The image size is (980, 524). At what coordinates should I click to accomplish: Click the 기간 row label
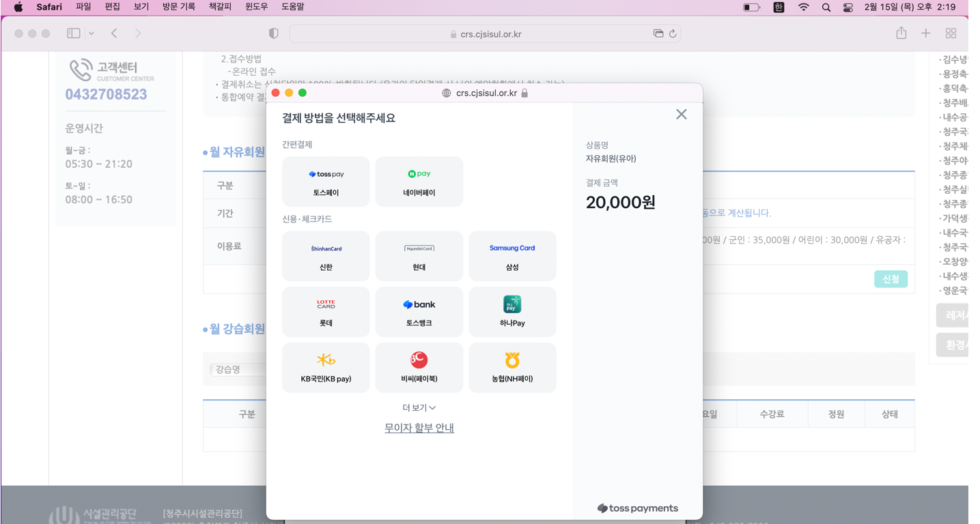click(x=225, y=214)
